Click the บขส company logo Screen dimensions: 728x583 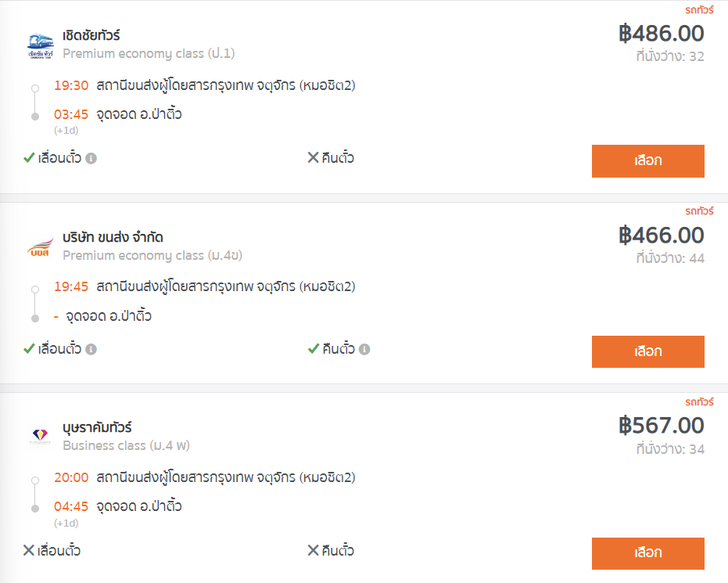[40, 247]
